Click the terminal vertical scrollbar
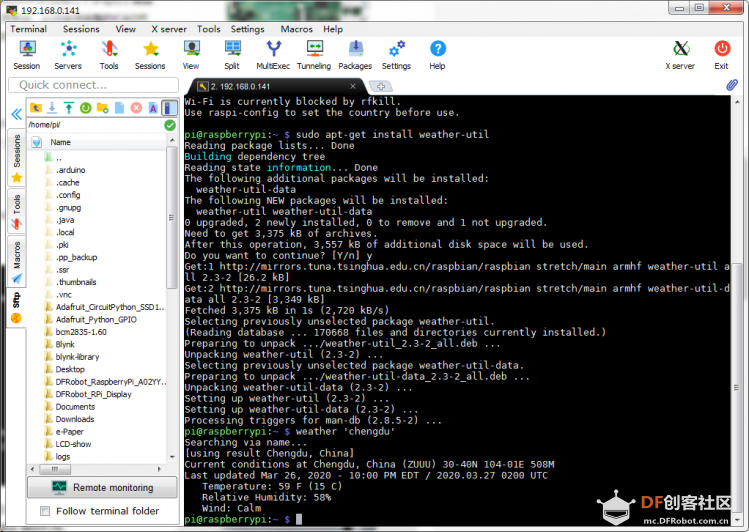 (x=736, y=387)
